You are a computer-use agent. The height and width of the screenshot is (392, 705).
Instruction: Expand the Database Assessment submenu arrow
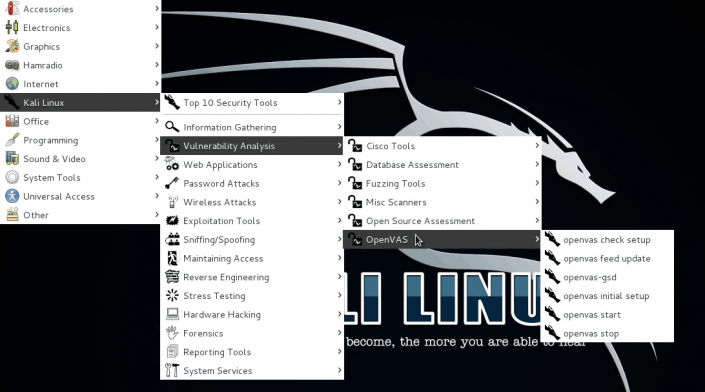tap(537, 164)
